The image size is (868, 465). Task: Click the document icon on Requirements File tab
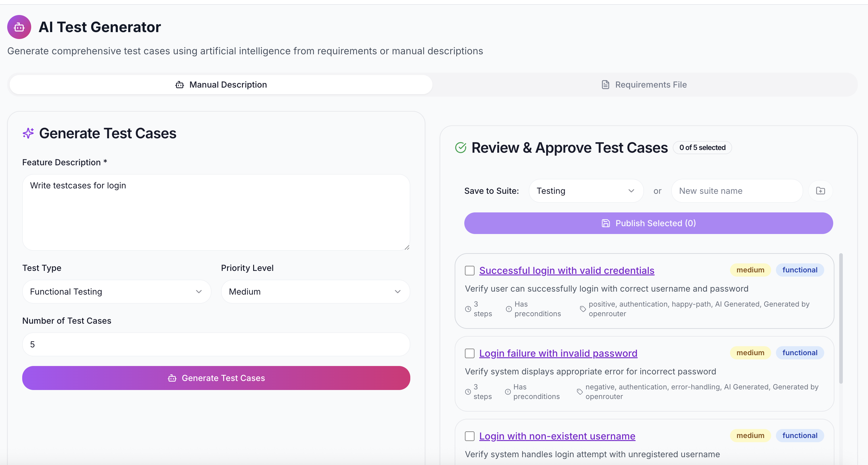click(606, 85)
